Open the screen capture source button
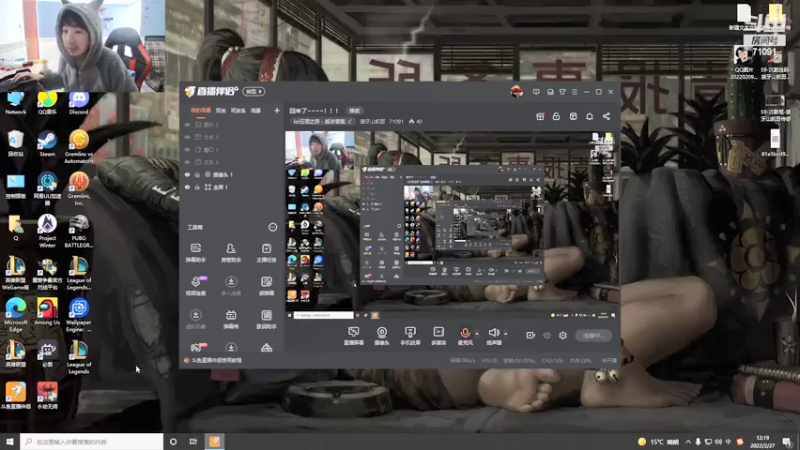 354,336
